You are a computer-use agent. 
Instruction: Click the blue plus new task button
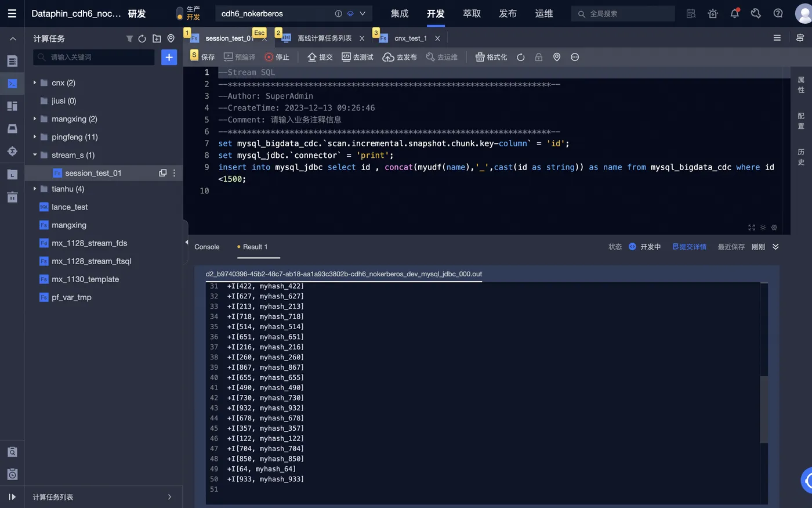point(169,57)
